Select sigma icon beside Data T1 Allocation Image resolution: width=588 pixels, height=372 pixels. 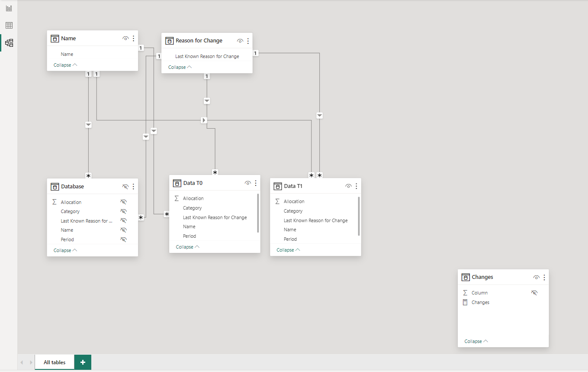(277, 201)
